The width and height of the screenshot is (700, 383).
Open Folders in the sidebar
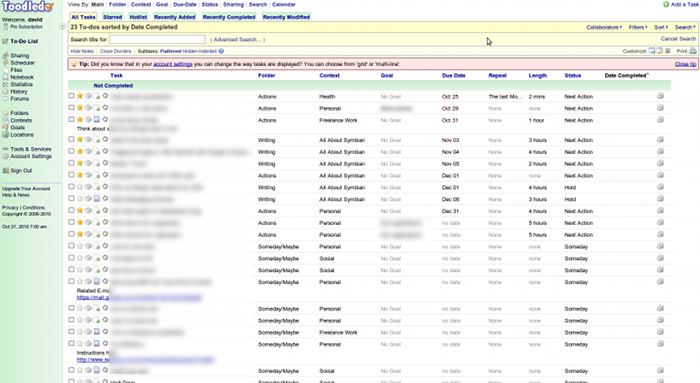click(x=19, y=113)
